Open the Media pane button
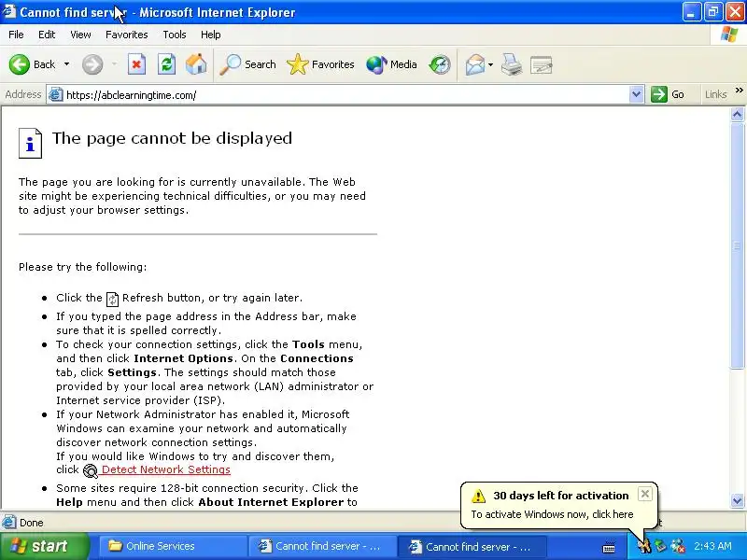 tap(391, 64)
